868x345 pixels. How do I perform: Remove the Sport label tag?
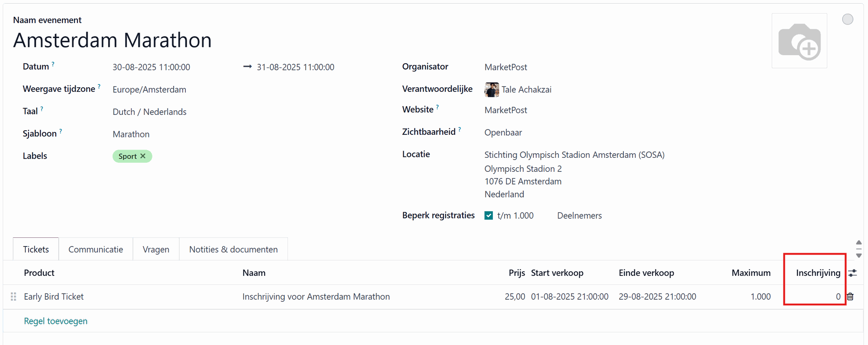(143, 156)
